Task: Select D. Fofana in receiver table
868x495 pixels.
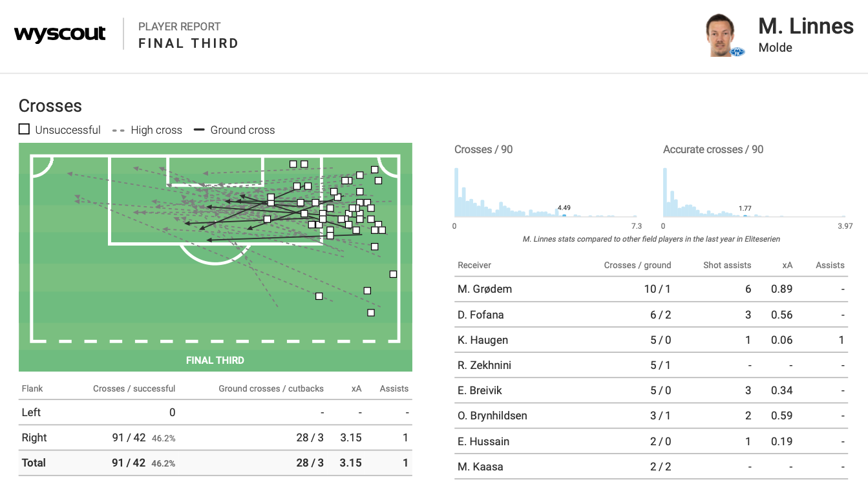Action: tap(480, 315)
